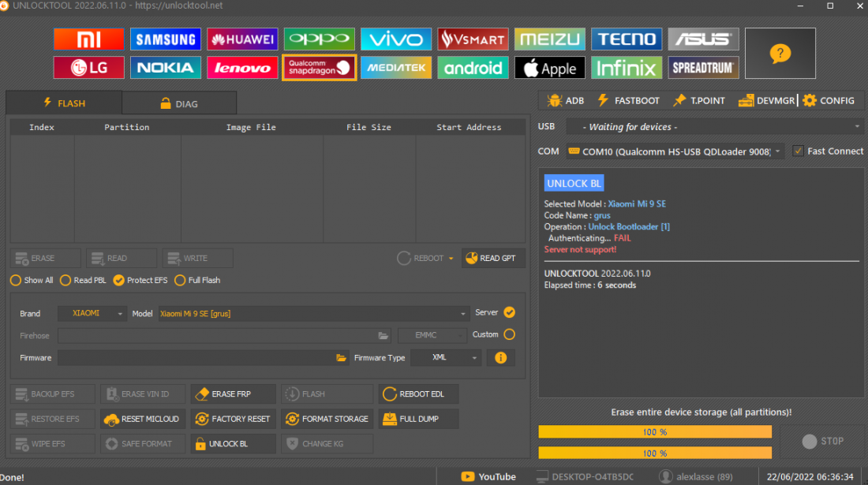Select the Vivo brand icon
868x485 pixels.
[396, 39]
